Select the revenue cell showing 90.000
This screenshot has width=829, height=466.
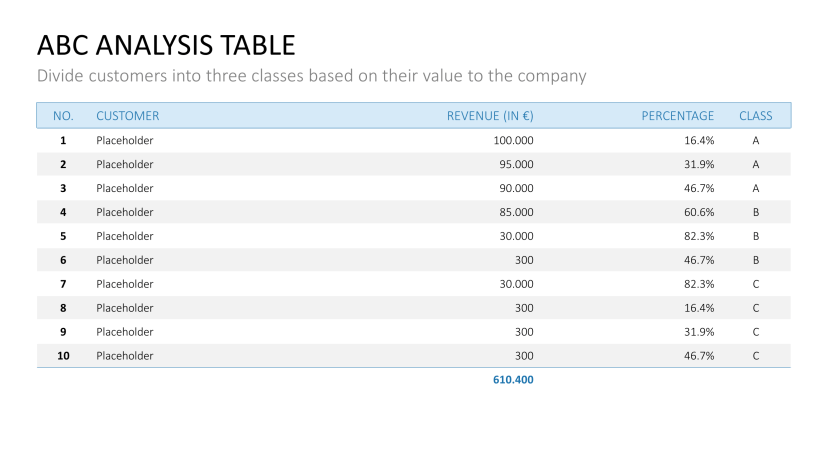point(516,189)
